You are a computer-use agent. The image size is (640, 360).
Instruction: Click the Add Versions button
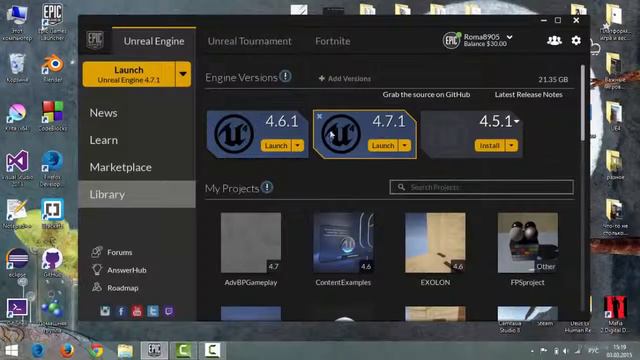click(x=345, y=78)
